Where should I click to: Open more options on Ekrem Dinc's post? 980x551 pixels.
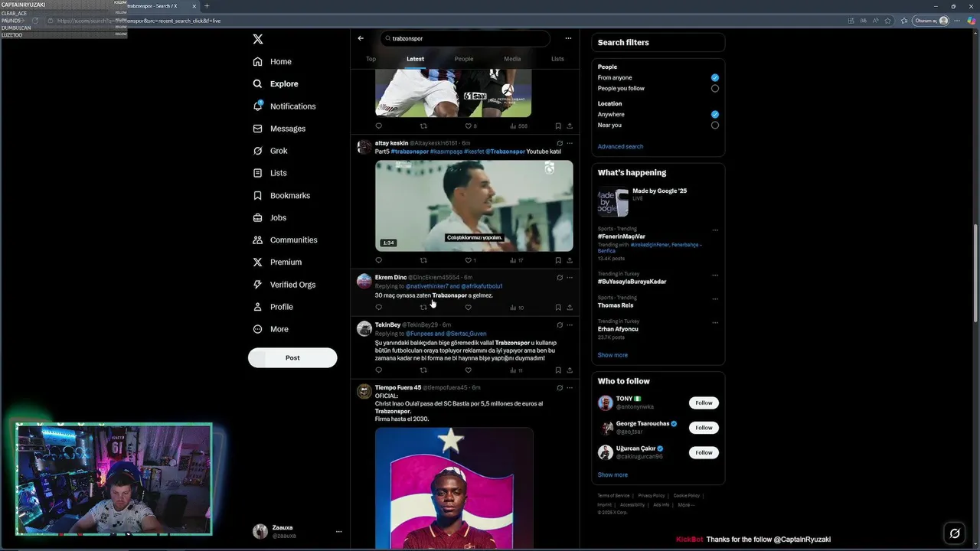570,277
